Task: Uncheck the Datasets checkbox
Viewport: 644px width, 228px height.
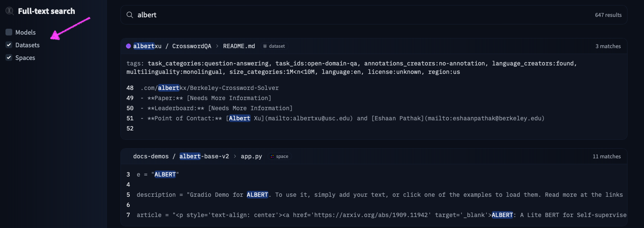Action: (x=9, y=45)
